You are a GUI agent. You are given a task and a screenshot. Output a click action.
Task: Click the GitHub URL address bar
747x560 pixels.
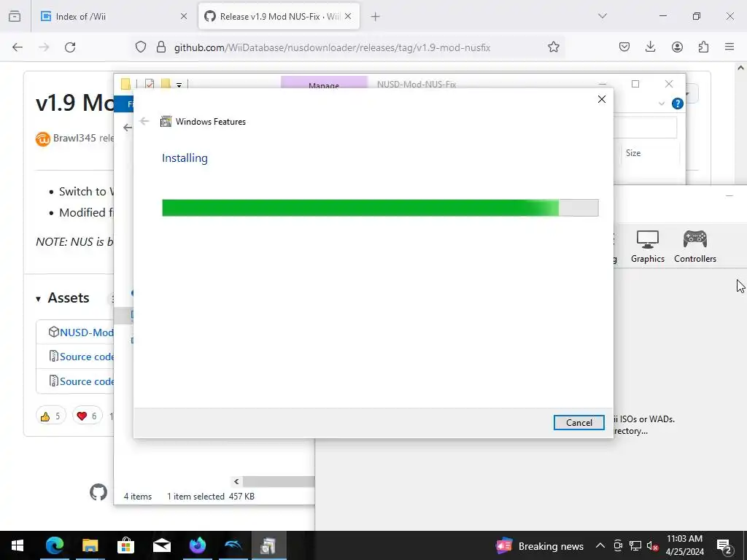(x=332, y=47)
